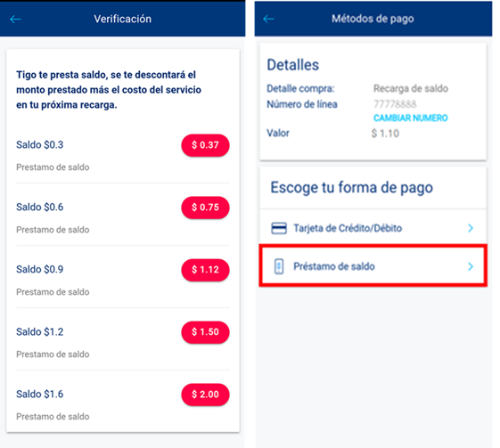Select Préstamo de saldo payment option

(x=373, y=266)
